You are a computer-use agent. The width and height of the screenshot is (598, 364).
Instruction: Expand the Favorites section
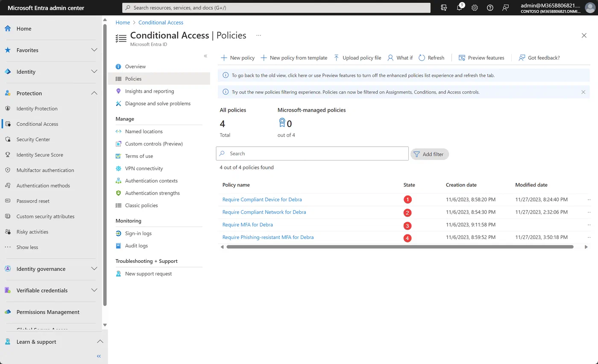pyautogui.click(x=94, y=50)
